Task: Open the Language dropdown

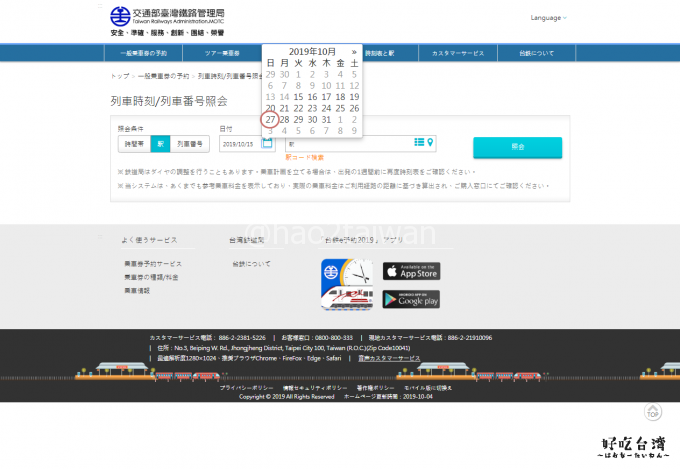Action: pos(548,18)
